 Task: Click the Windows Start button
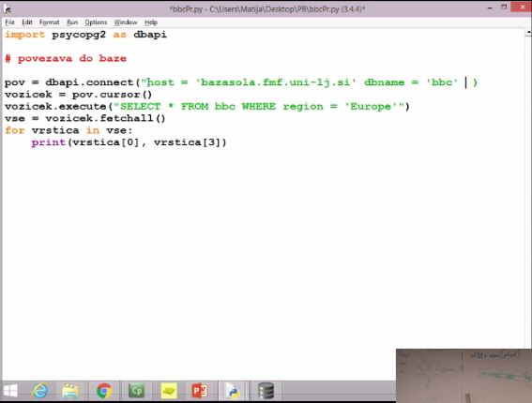point(10,391)
